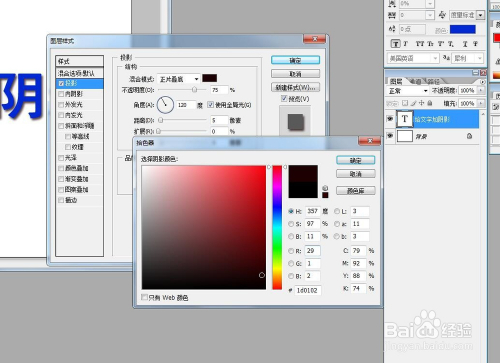The width and height of the screenshot is (500, 363).
Task: Toggle Faux Italic in Character panel
Action: [x=406, y=44]
